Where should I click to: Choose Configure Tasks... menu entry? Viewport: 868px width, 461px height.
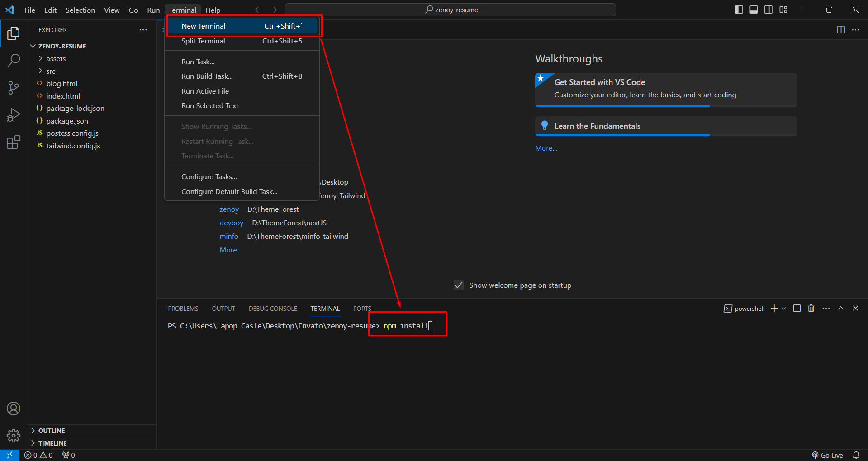[x=242, y=177]
